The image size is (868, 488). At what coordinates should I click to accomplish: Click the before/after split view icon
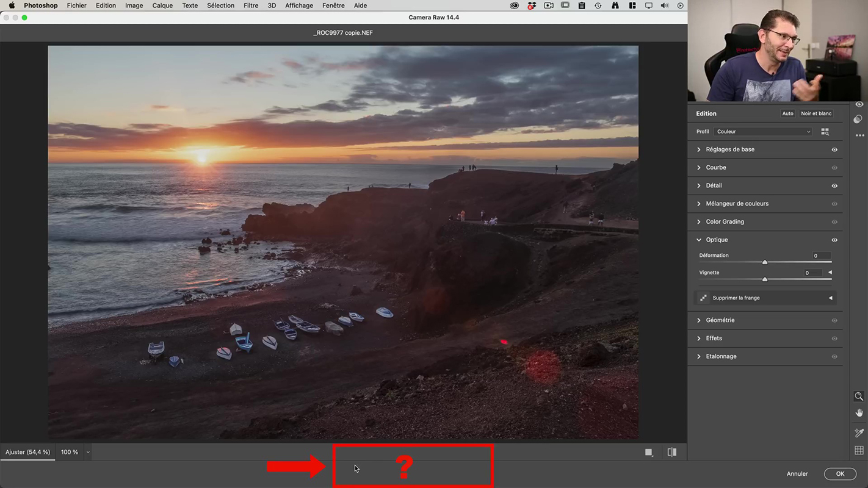click(672, 452)
